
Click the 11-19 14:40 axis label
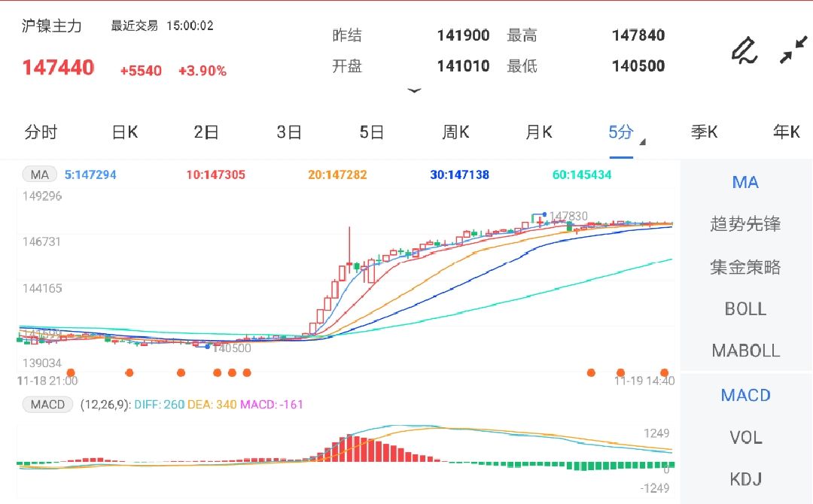coord(644,381)
